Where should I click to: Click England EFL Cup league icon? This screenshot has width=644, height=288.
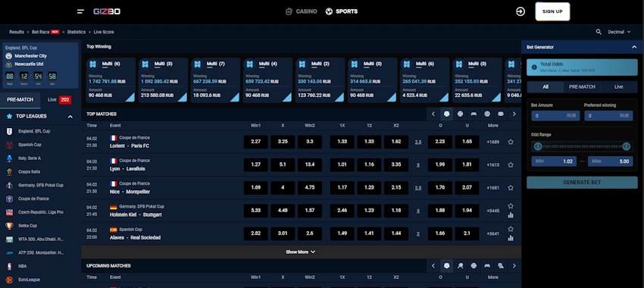click(9, 131)
